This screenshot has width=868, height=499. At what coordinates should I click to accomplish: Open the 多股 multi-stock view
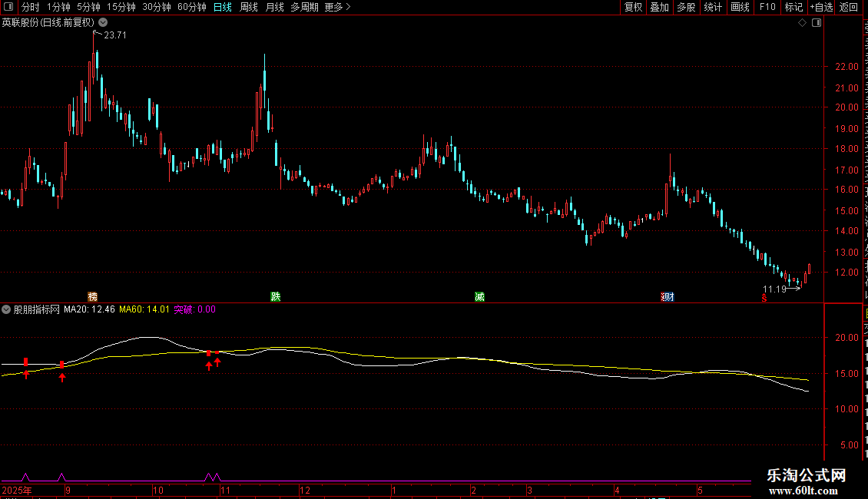pos(686,7)
